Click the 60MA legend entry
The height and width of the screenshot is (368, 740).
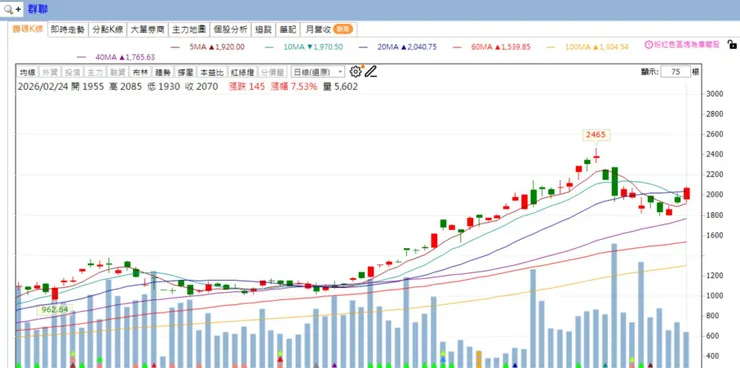(x=491, y=47)
